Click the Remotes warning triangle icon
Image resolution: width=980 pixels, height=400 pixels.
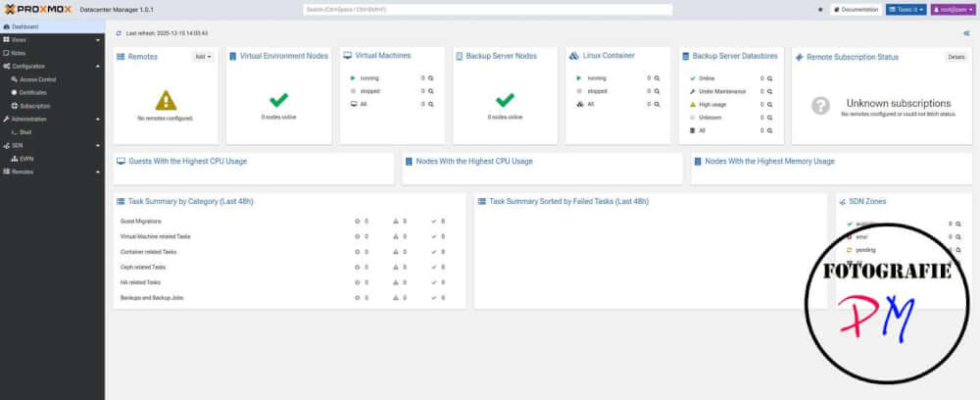pos(166,100)
